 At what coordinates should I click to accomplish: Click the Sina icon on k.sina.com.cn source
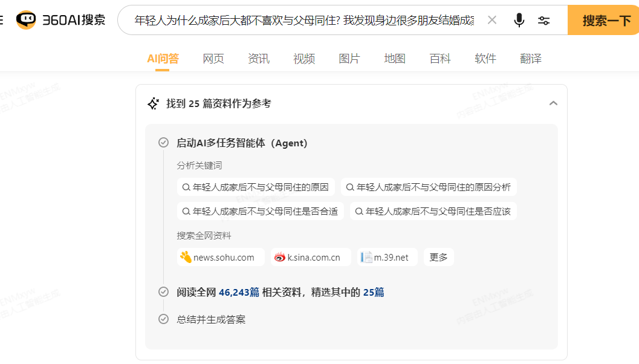tap(281, 257)
